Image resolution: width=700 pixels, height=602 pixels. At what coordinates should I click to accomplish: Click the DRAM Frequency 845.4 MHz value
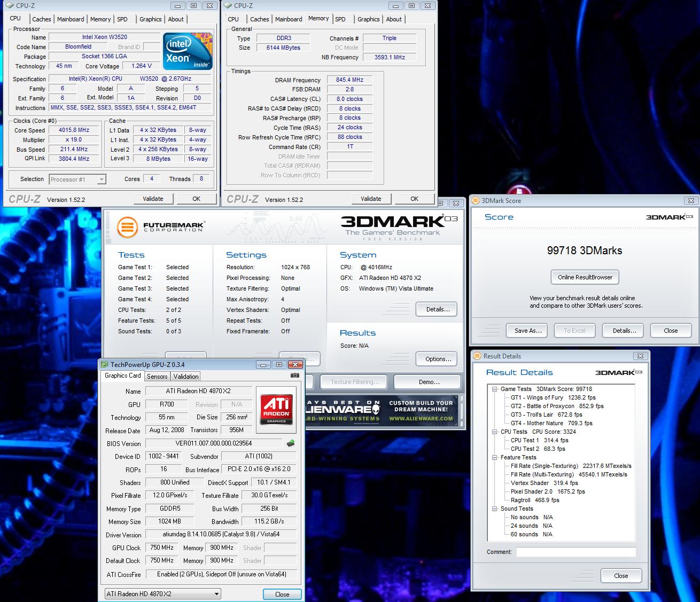click(349, 80)
